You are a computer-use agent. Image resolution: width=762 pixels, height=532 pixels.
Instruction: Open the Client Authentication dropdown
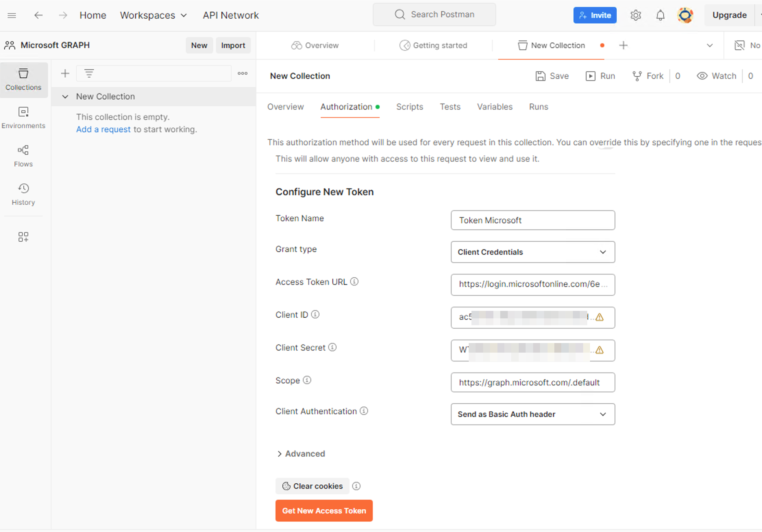point(532,414)
